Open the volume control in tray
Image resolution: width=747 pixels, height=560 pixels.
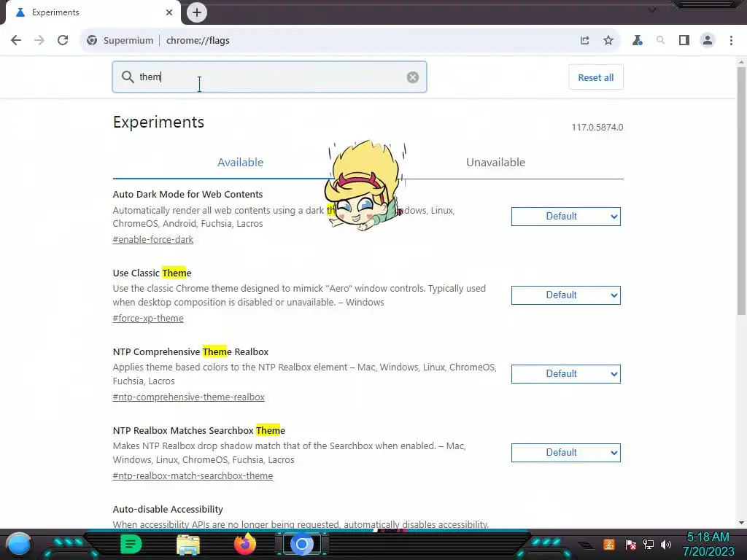click(666, 545)
